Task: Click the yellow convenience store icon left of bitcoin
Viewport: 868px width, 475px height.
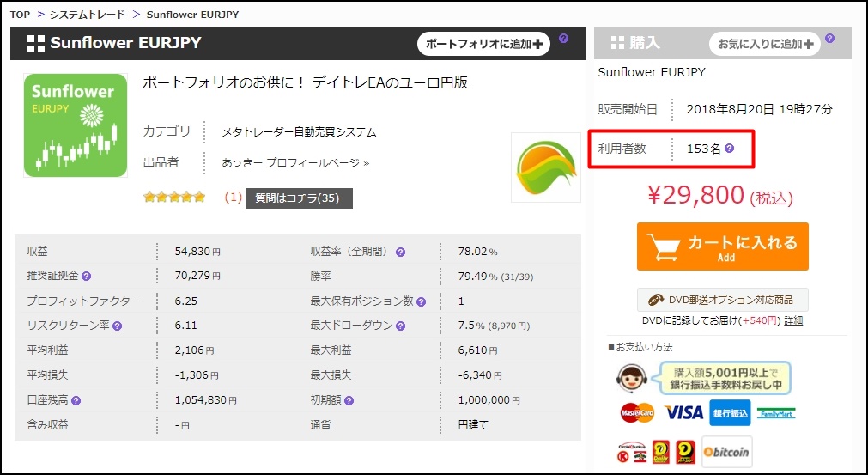Action: point(687,452)
